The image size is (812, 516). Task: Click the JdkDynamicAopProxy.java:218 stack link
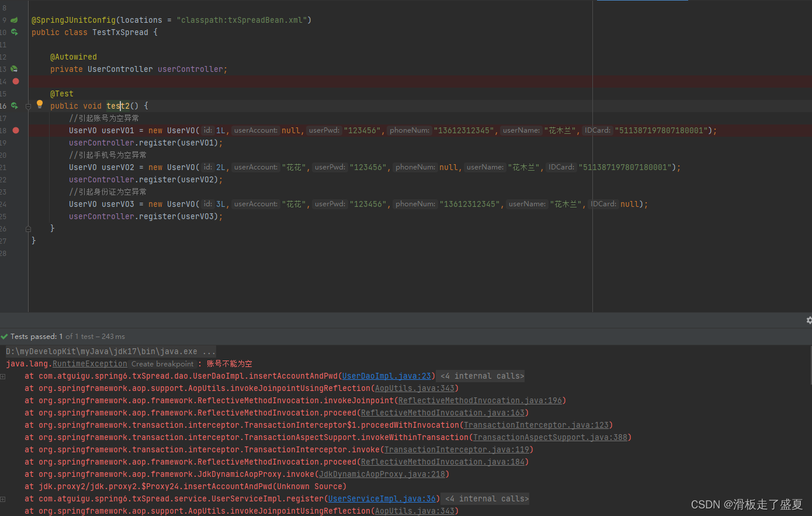click(x=381, y=475)
